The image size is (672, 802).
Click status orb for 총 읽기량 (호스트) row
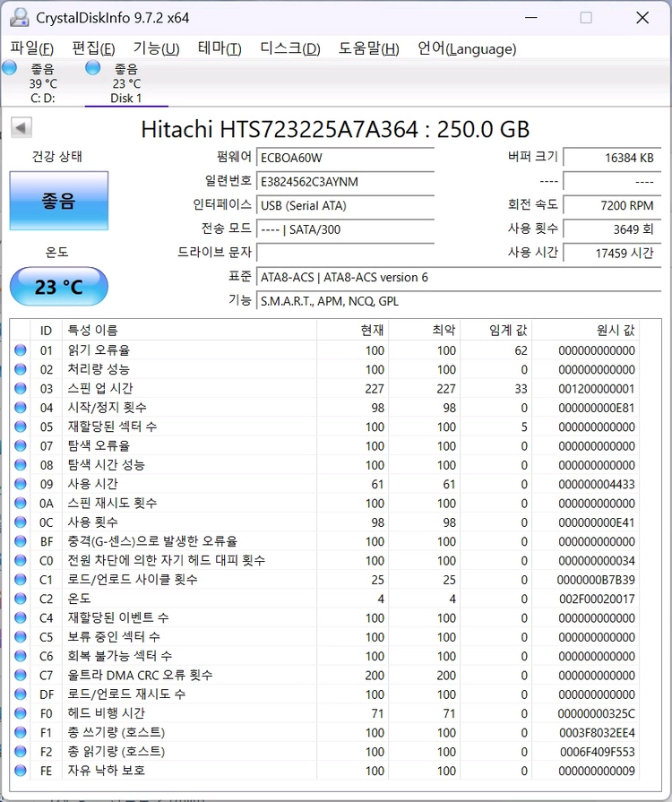coord(21,751)
